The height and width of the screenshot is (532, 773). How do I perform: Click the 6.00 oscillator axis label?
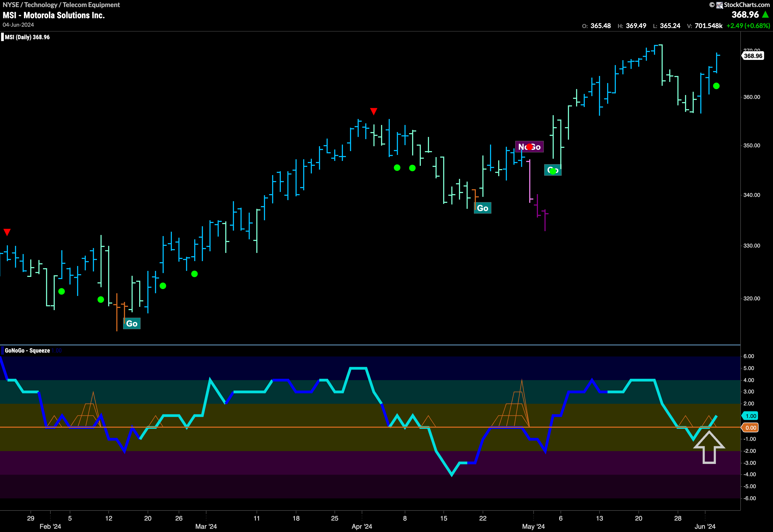click(749, 356)
